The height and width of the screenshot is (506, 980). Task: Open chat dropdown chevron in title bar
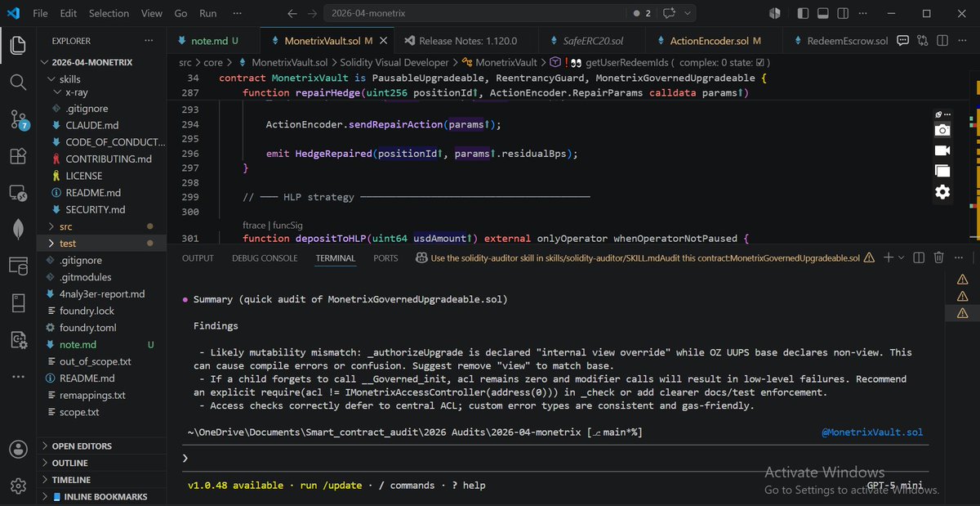click(x=688, y=13)
